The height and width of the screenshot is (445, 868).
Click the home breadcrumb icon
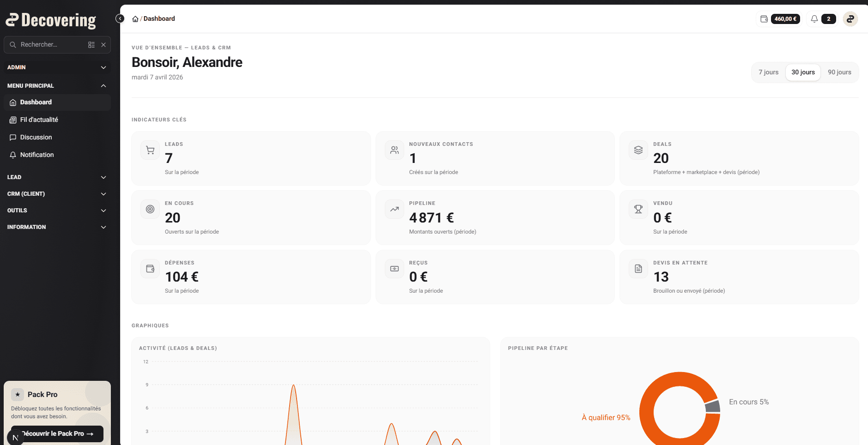click(135, 18)
